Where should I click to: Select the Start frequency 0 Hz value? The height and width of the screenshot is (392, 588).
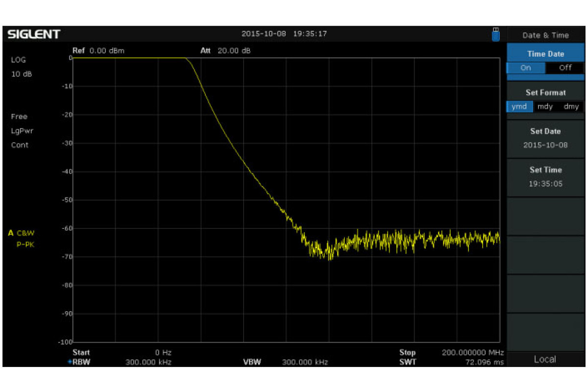[x=163, y=352]
